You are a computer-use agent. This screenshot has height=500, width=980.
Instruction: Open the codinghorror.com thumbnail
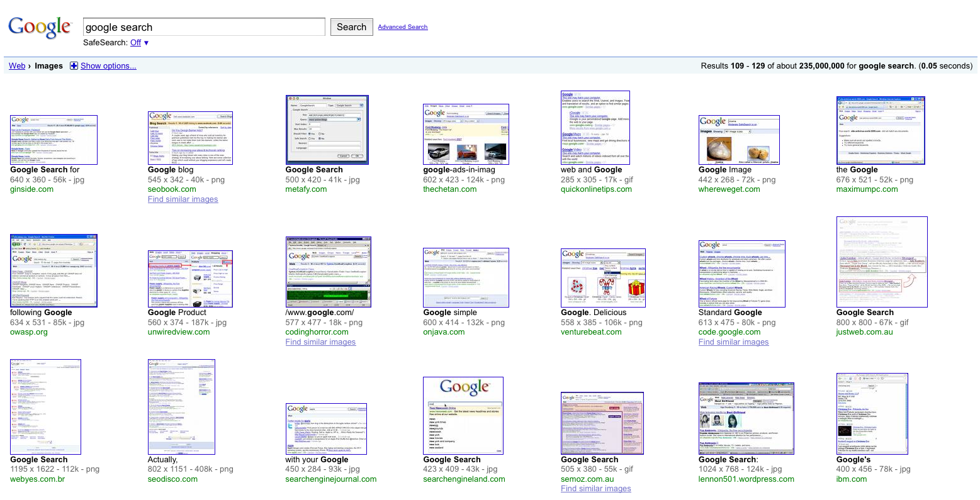click(328, 272)
